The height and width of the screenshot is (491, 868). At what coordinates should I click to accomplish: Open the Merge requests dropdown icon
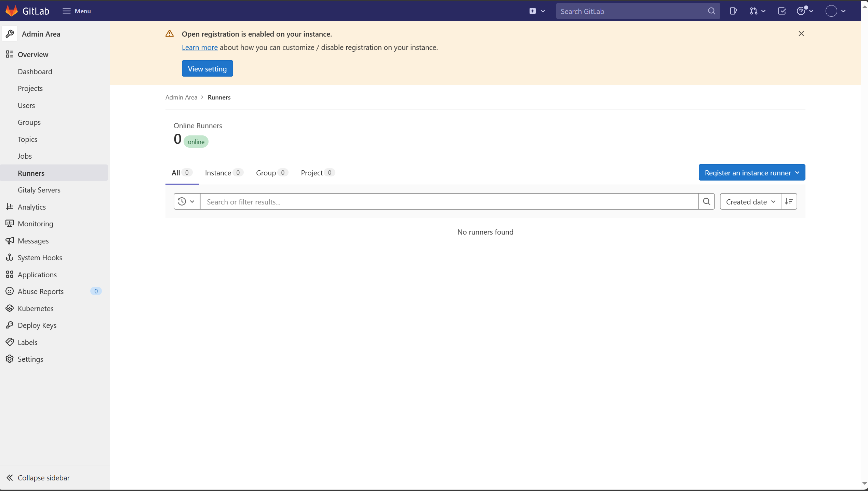coord(757,11)
